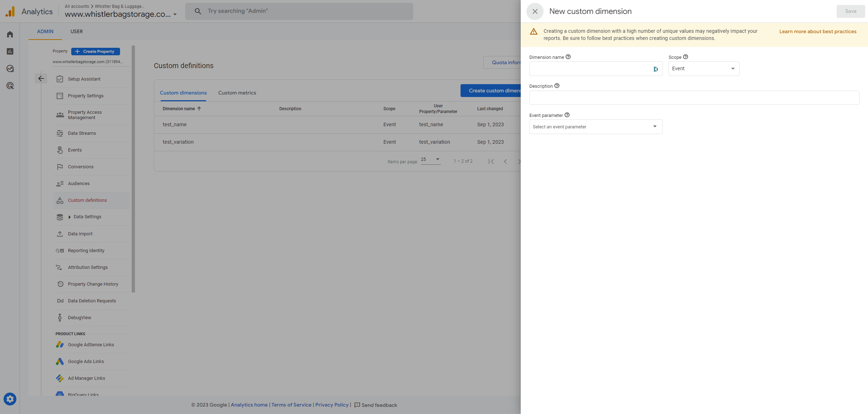Screen dimensions: 868x414
Task: Open Attribution Settings
Action: (92, 267)
